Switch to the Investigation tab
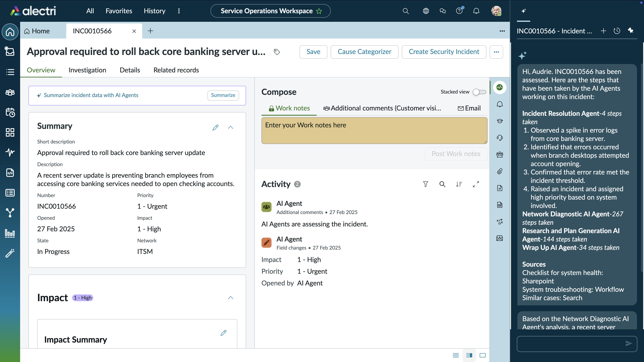The image size is (644, 362). 87,70
